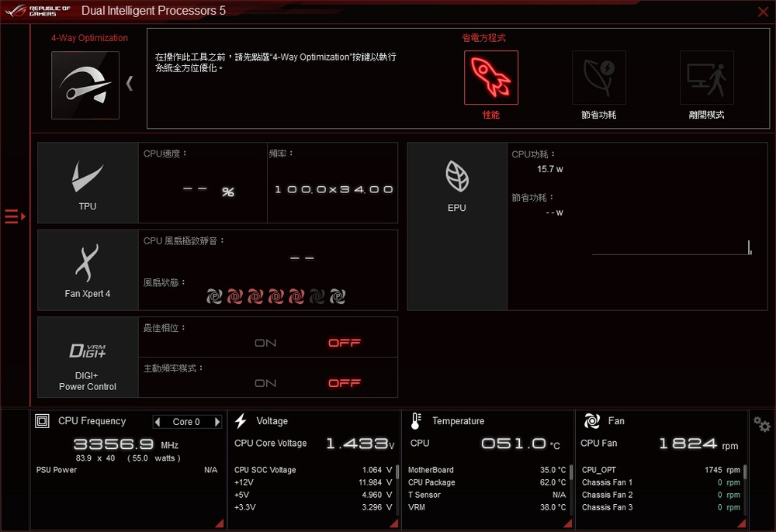Turn 主動頻率模式 ON
The width and height of the screenshot is (776, 532).
tap(265, 383)
